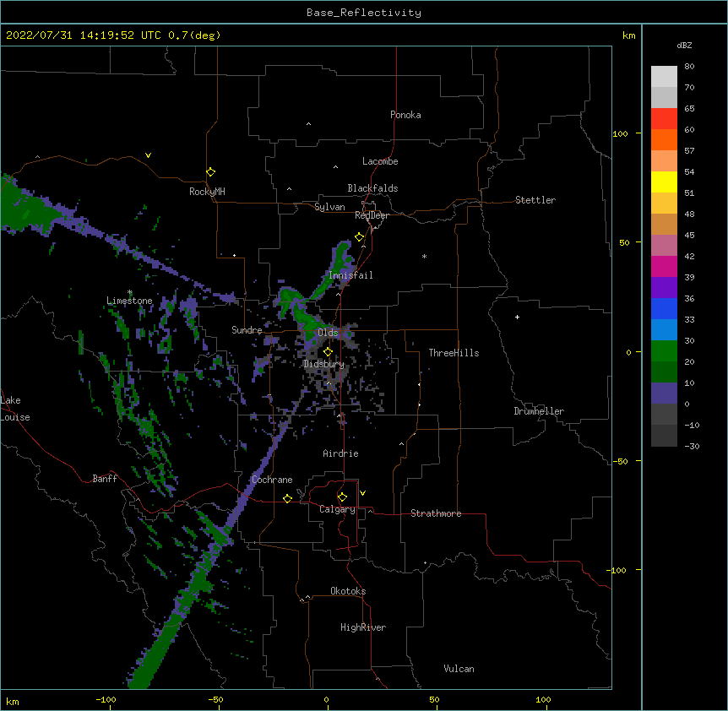Click the Okotoks label
The height and width of the screenshot is (711, 728).
pos(348,591)
